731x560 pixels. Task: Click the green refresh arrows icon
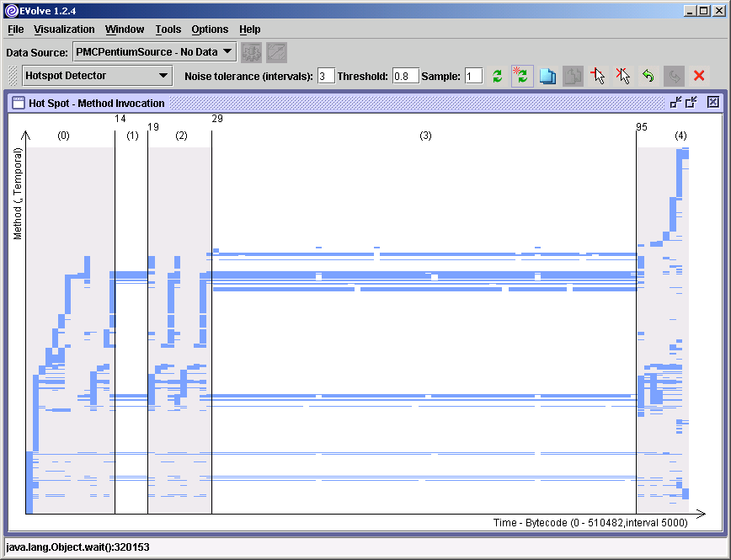(x=498, y=76)
